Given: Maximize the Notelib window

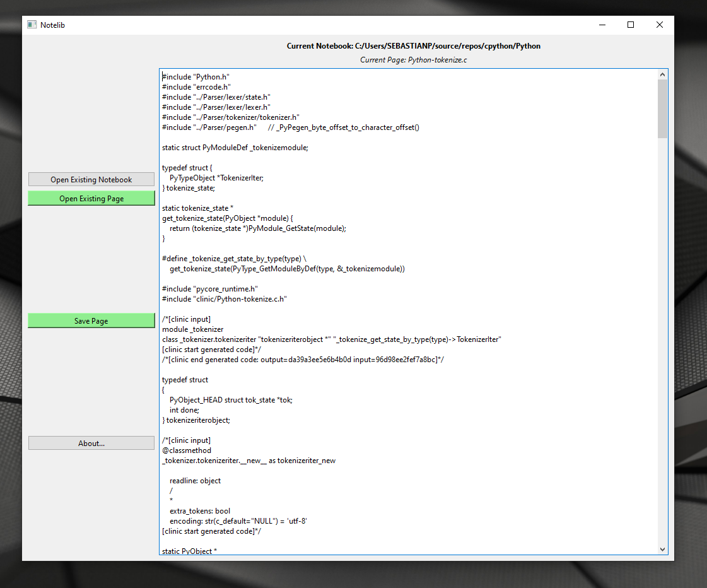Looking at the screenshot, I should (631, 25).
